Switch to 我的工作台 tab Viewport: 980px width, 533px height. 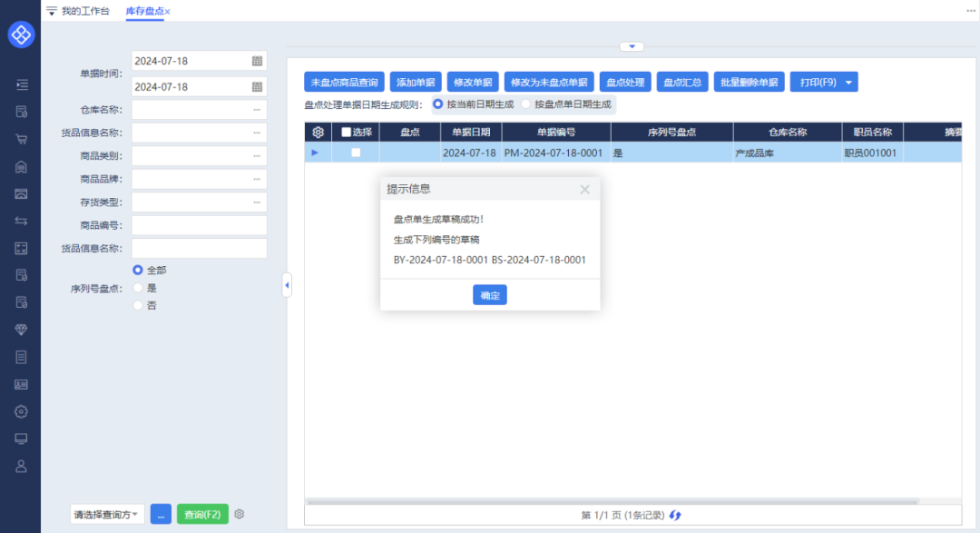tap(85, 11)
